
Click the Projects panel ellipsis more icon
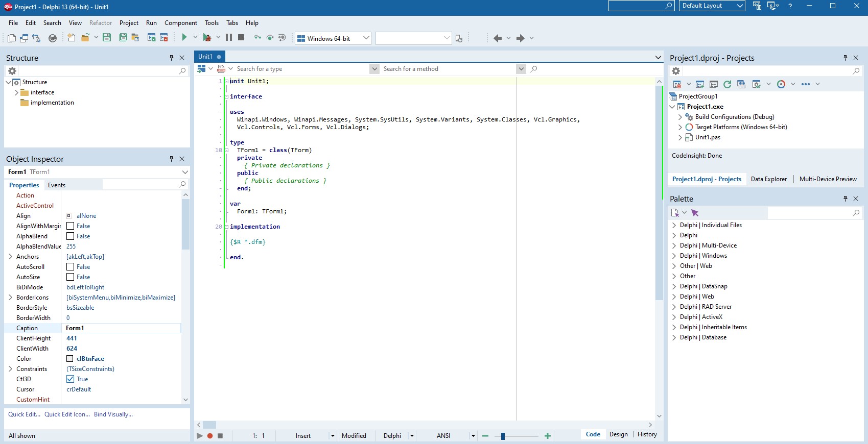point(806,84)
